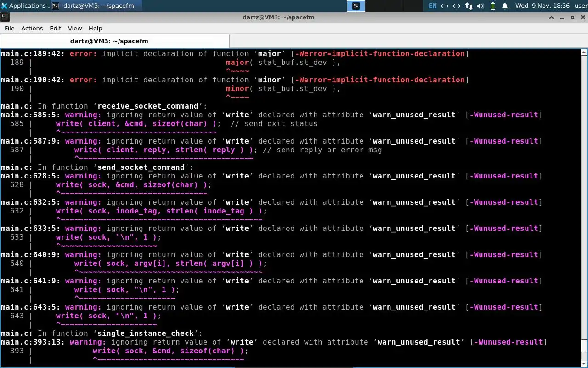Click the terminal vertical scrollbar
The width and height of the screenshot is (588, 368).
[x=584, y=207]
